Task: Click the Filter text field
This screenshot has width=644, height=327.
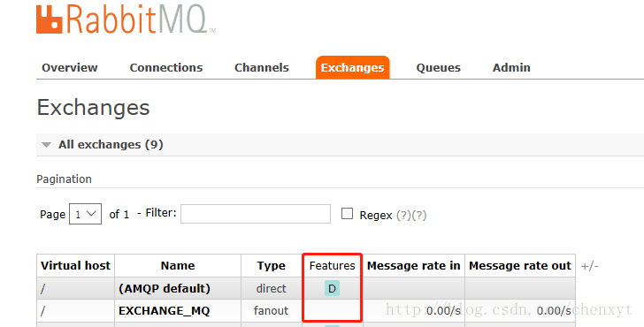Action: 256,214
